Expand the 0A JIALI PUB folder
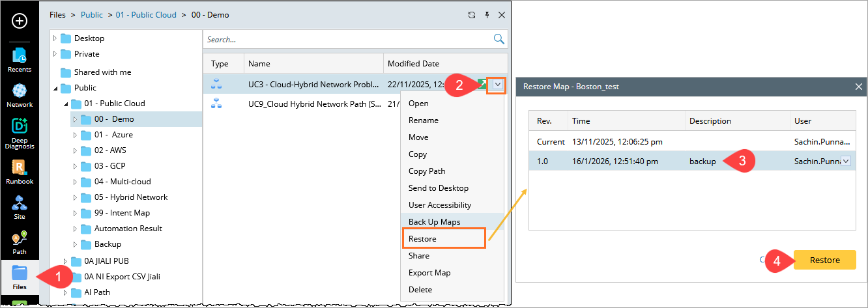This screenshot has width=868, height=308. 65,261
